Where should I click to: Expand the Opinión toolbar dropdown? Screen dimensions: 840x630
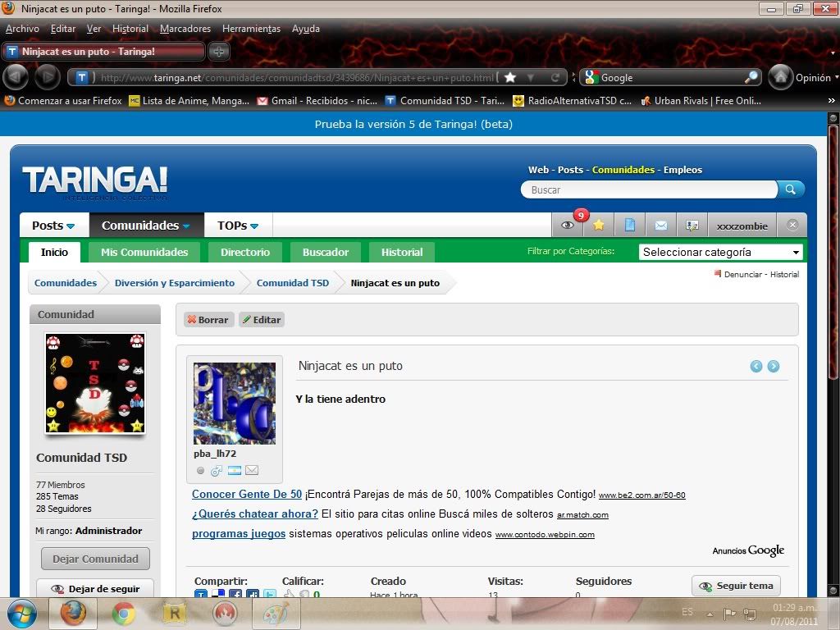click(x=836, y=77)
